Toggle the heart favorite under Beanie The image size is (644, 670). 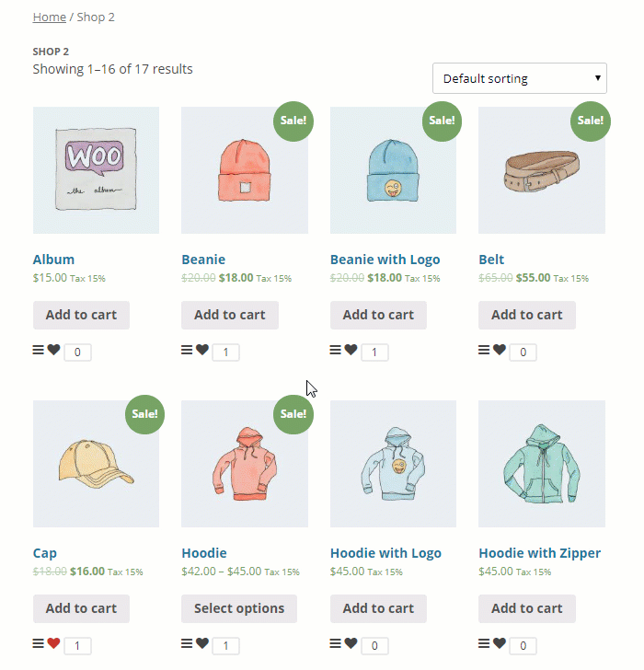click(x=202, y=350)
